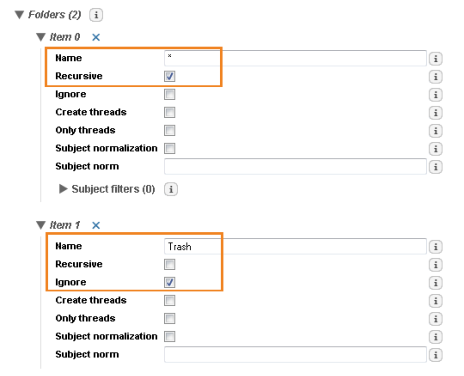Enable Create threads in Item 1
Screen dimensions: 464x376
170,300
